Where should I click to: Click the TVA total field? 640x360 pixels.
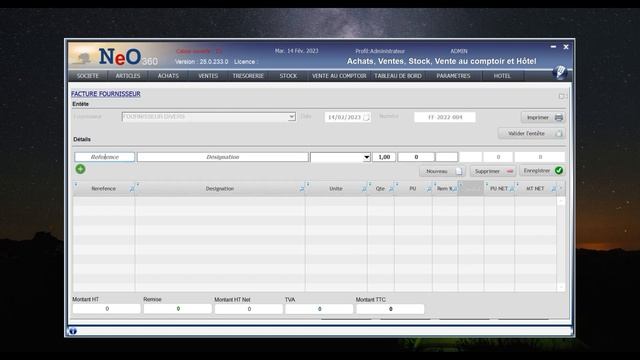click(x=319, y=309)
